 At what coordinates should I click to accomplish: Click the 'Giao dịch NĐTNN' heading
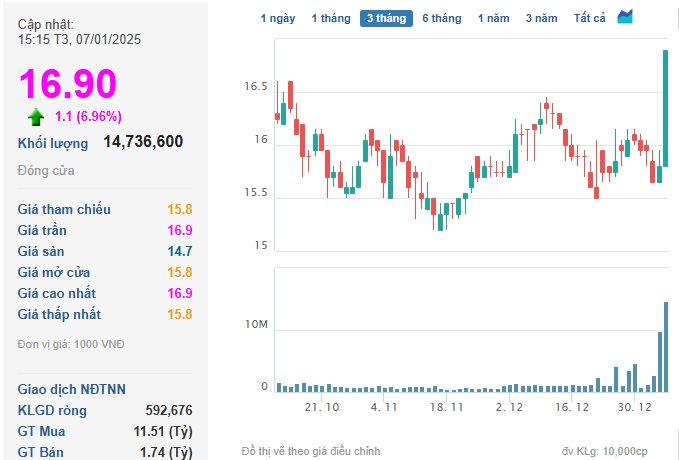pyautogui.click(x=71, y=389)
